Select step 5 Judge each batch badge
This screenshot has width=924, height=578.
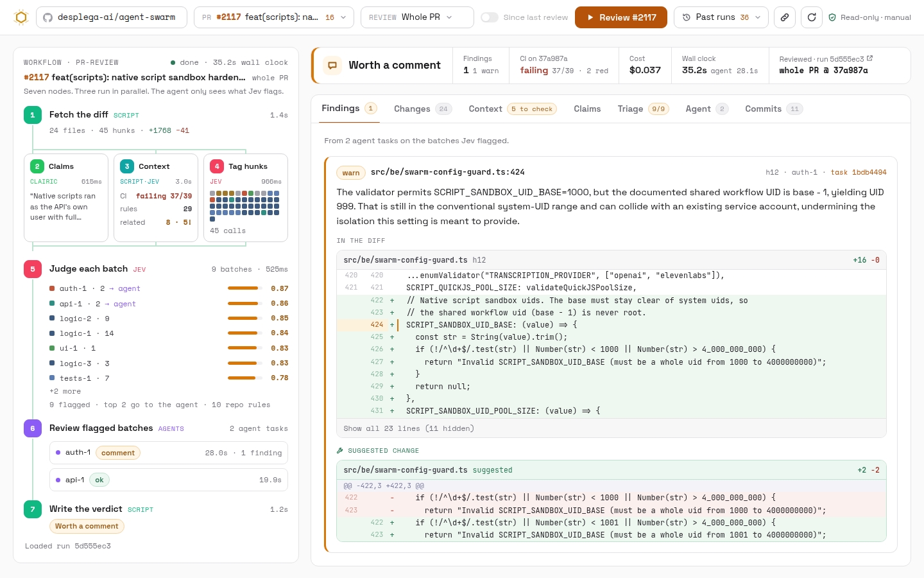33,269
